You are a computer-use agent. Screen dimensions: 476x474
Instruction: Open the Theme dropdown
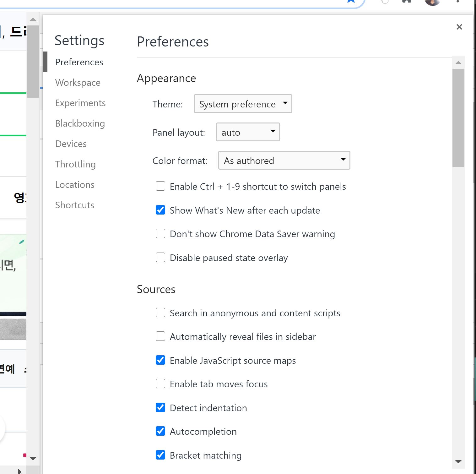click(x=243, y=104)
